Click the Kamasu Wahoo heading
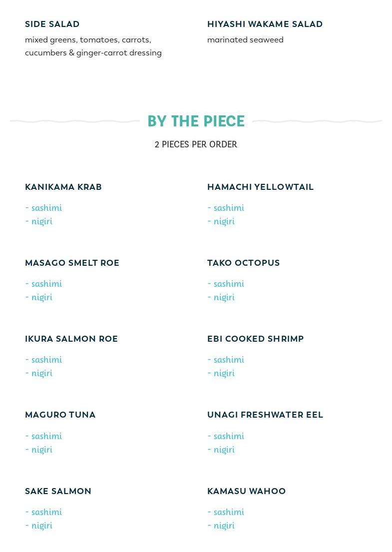The image size is (392, 552). pyautogui.click(x=246, y=491)
